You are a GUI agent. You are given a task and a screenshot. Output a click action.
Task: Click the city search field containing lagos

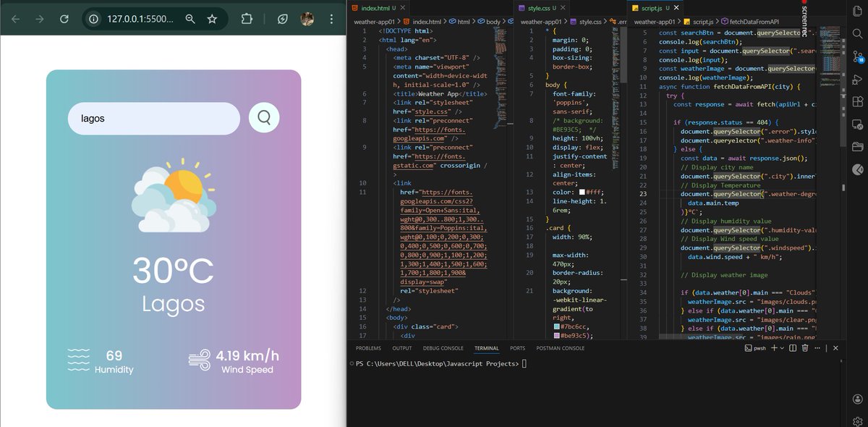click(153, 119)
